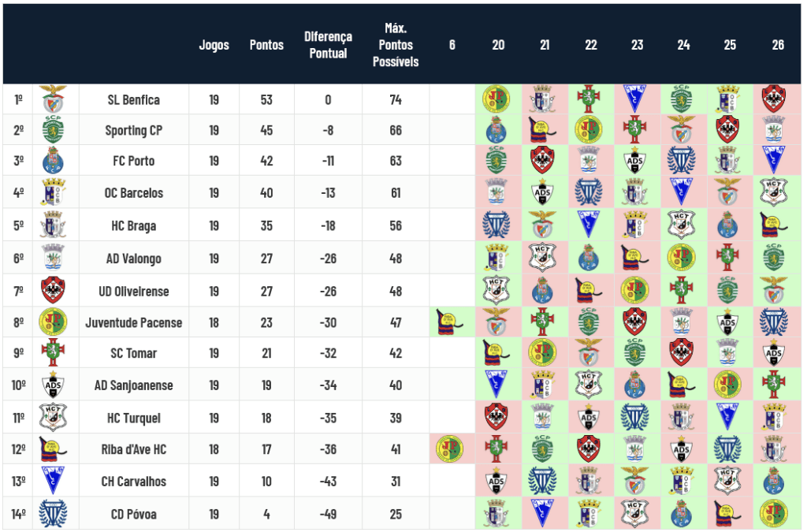807x532 pixels.
Task: Click the CD Póvoa crest in 14th place
Action: point(54,514)
